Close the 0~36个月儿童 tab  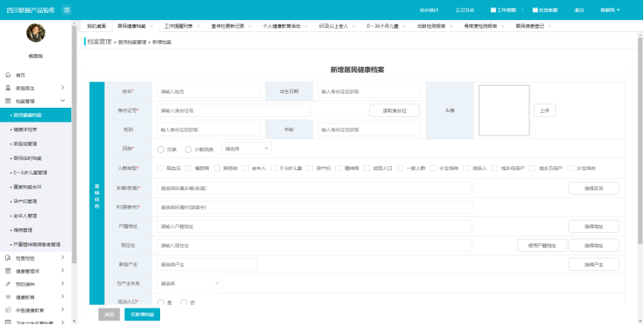click(x=404, y=26)
